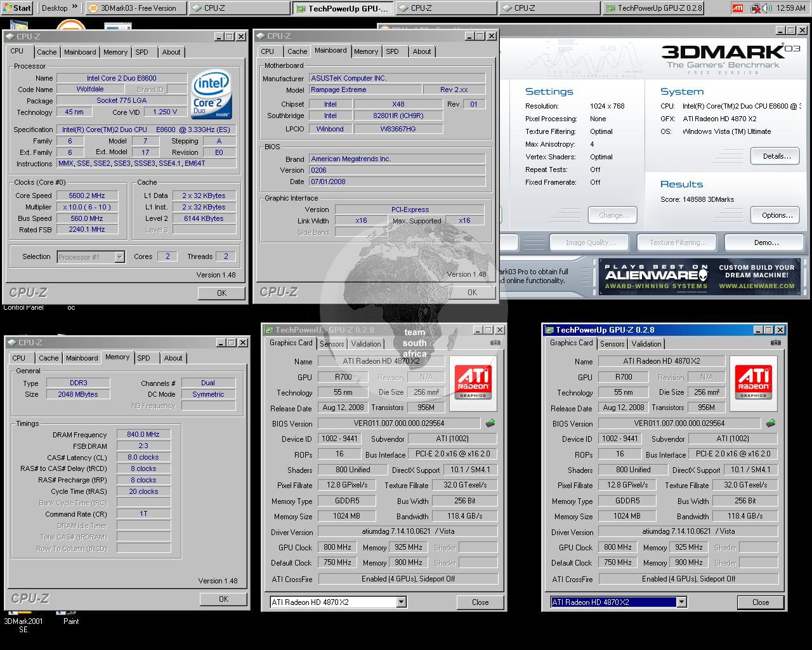This screenshot has height=650, width=812.
Task: Click OK in the top-left CPU-Z window
Action: tap(221, 293)
